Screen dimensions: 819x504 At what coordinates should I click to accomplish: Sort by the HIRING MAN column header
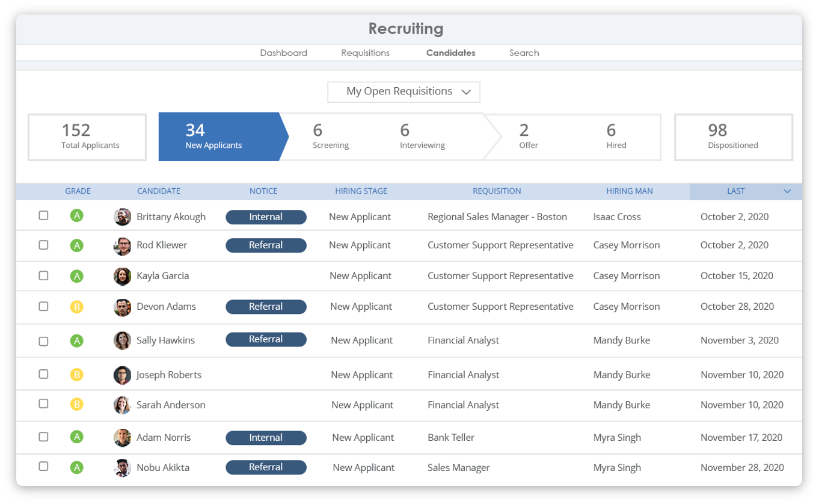coord(629,191)
